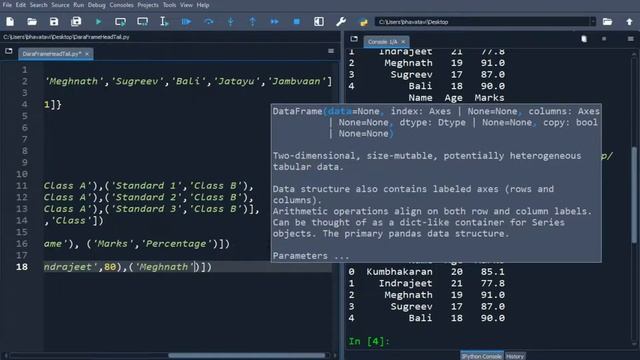Stop debugging with the square icon

tap(297, 22)
